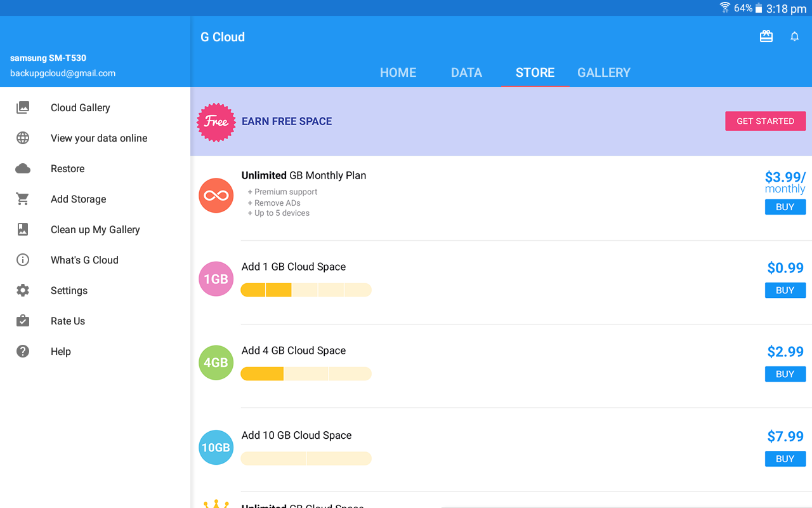Tap the Wi-Fi status bar icon

(725, 8)
